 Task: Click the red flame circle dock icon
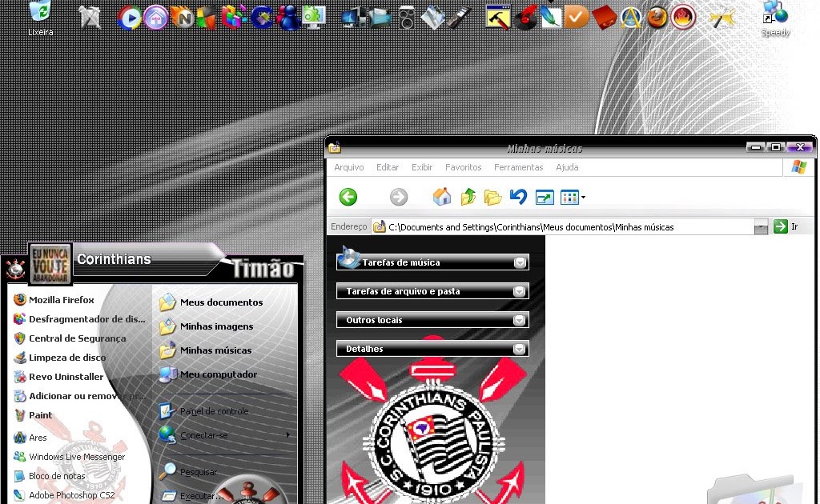point(684,18)
